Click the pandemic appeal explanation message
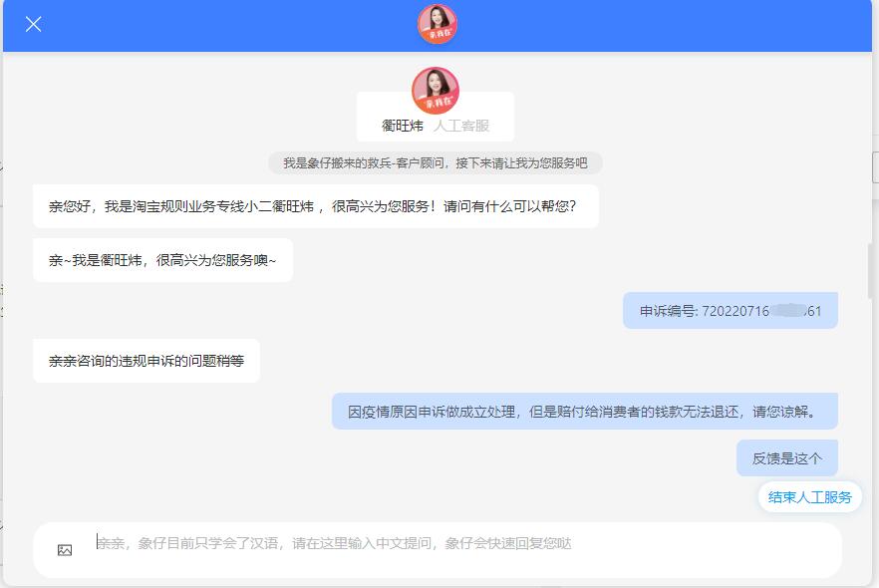879x588 pixels. 584,410
